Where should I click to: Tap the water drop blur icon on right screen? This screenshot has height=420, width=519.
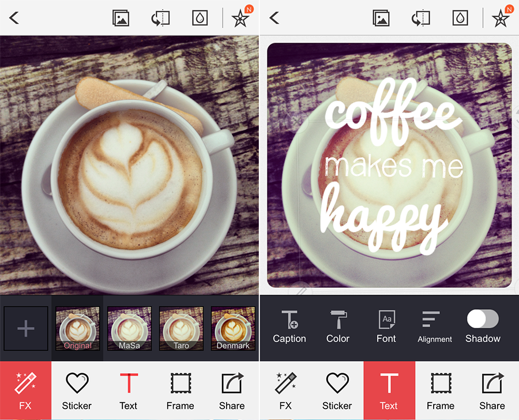coord(460,18)
